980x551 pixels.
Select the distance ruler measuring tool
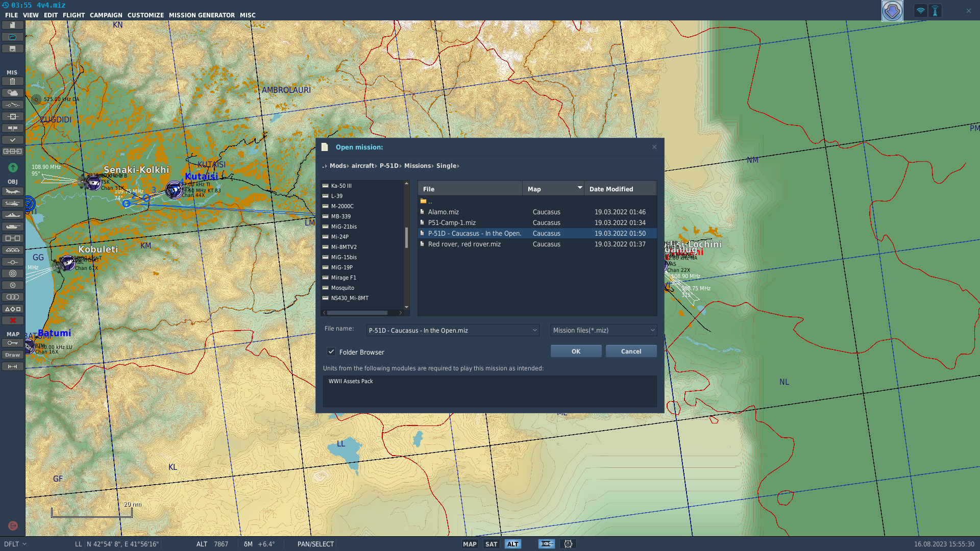(x=13, y=366)
